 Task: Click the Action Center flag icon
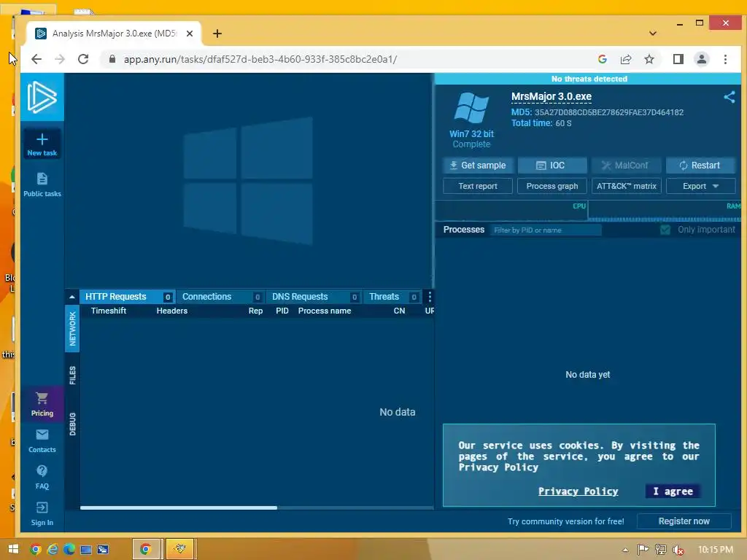click(x=643, y=550)
